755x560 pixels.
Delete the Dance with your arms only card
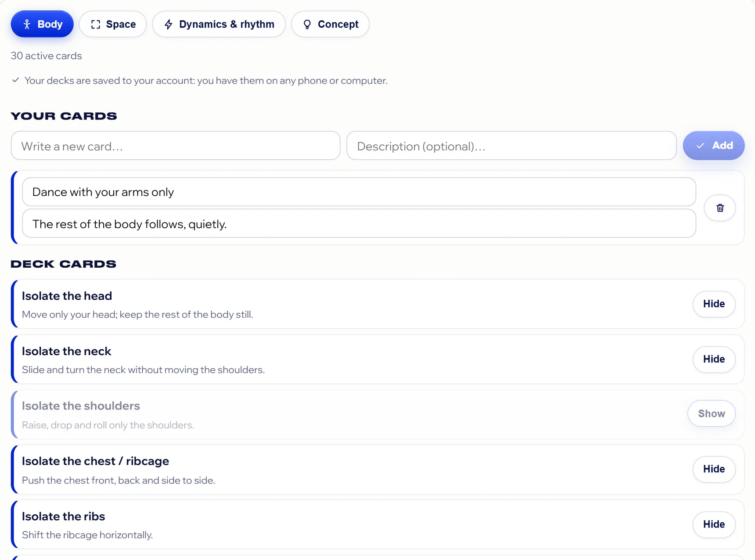pos(720,208)
